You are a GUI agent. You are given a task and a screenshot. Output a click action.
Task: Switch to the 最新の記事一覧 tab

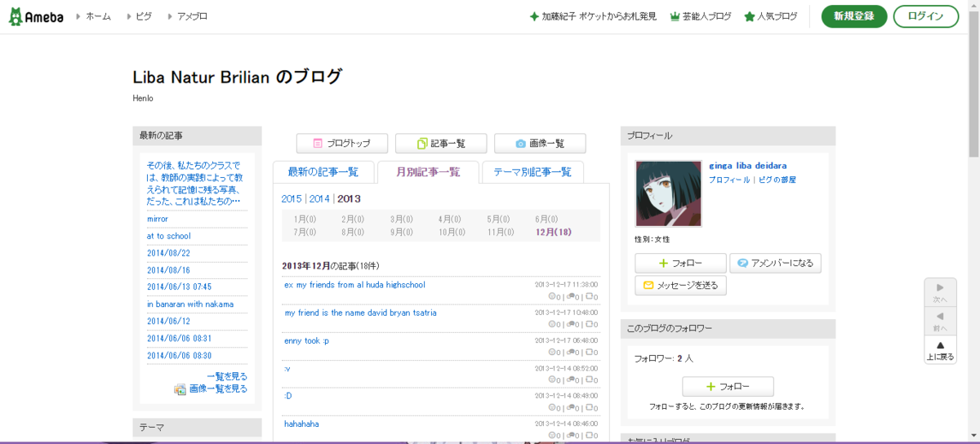click(x=323, y=172)
